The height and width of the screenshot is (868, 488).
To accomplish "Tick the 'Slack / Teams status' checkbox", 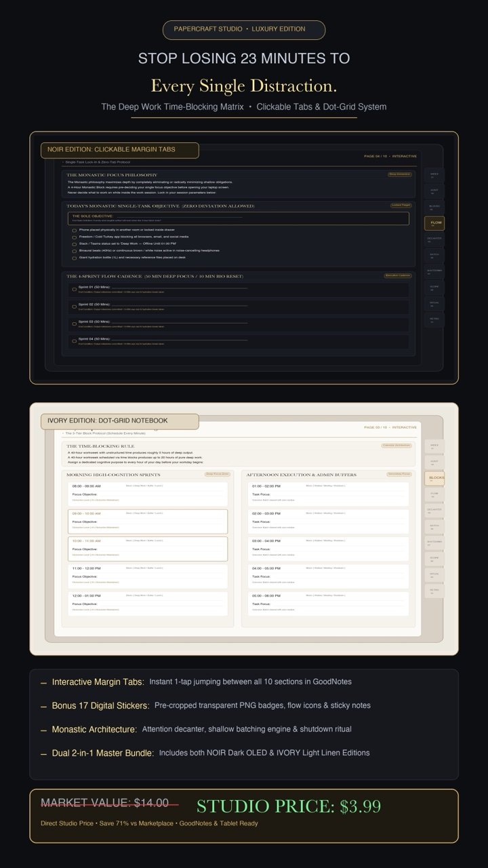I will pyautogui.click(x=75, y=244).
